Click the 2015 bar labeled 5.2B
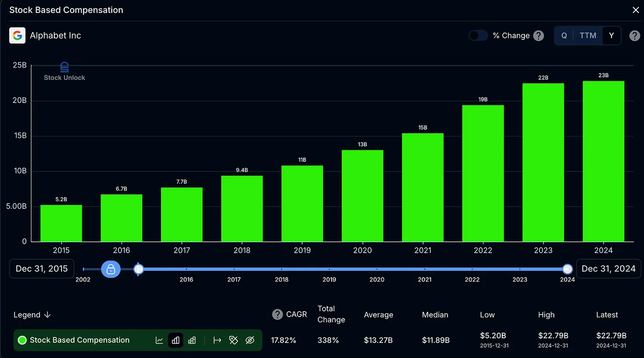644x358 pixels. click(61, 223)
